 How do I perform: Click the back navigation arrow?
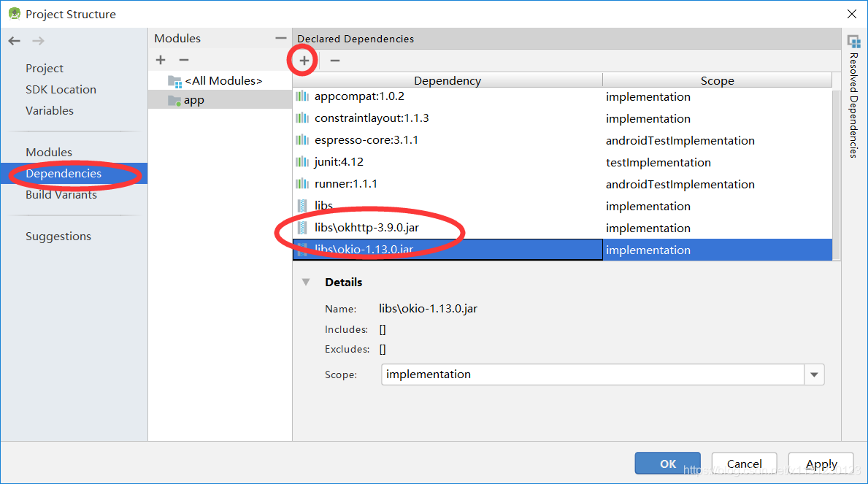pyautogui.click(x=15, y=41)
